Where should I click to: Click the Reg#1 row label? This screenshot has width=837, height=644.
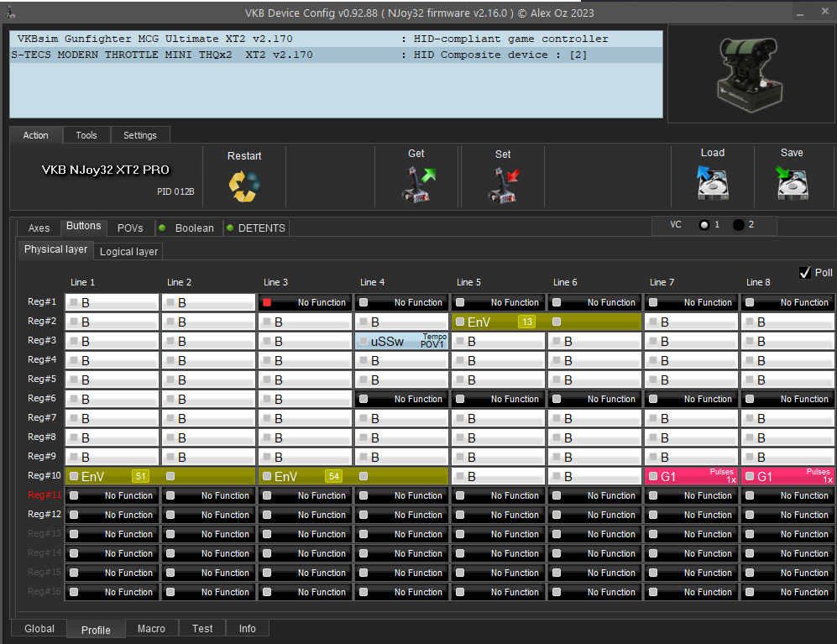(42, 301)
